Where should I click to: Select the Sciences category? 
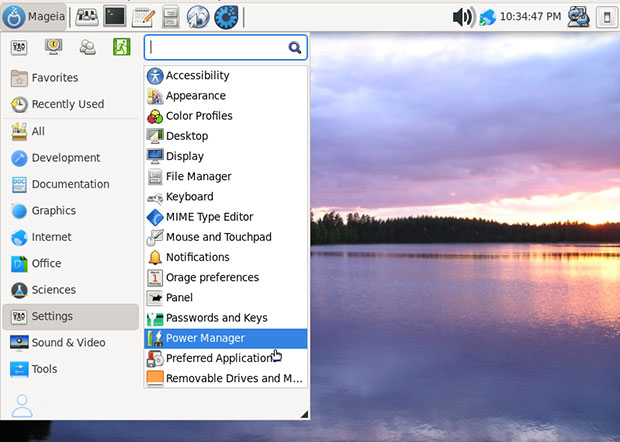(x=70, y=290)
